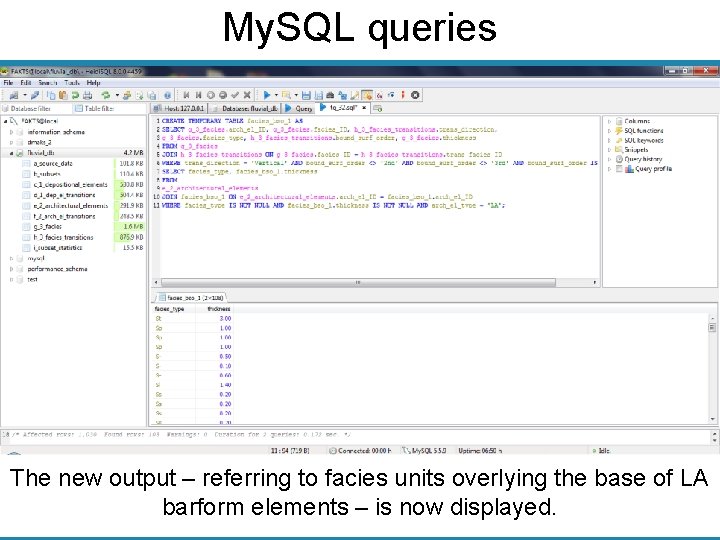This screenshot has height=540, width=720.
Task: Expand the information_schema database node
Action: coord(11,132)
